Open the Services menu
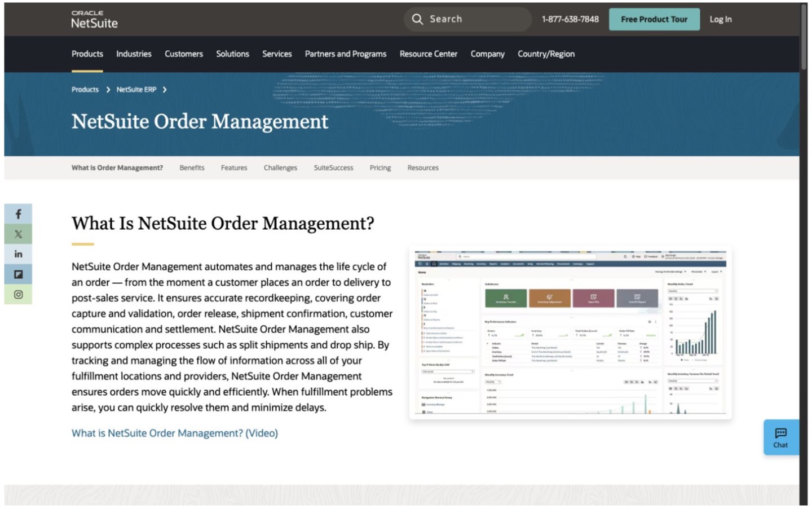This screenshot has width=812, height=508. [x=277, y=54]
